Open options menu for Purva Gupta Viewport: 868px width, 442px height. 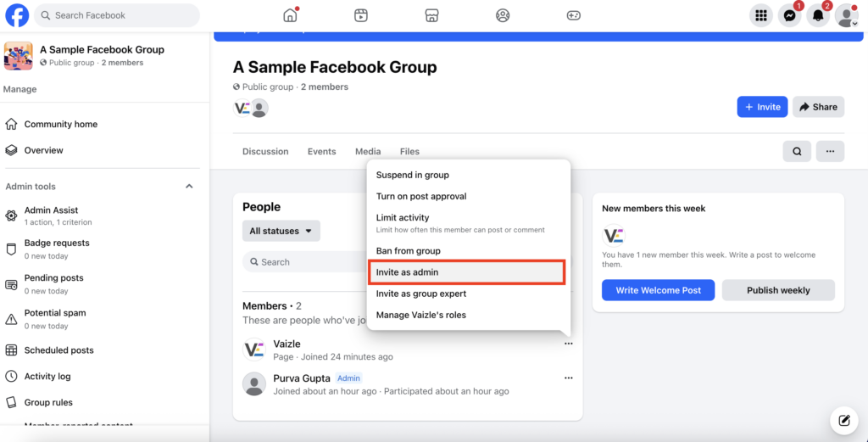568,378
